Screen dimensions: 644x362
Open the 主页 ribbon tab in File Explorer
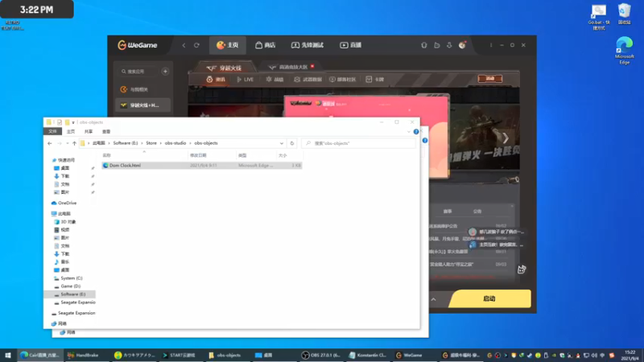pos(71,131)
